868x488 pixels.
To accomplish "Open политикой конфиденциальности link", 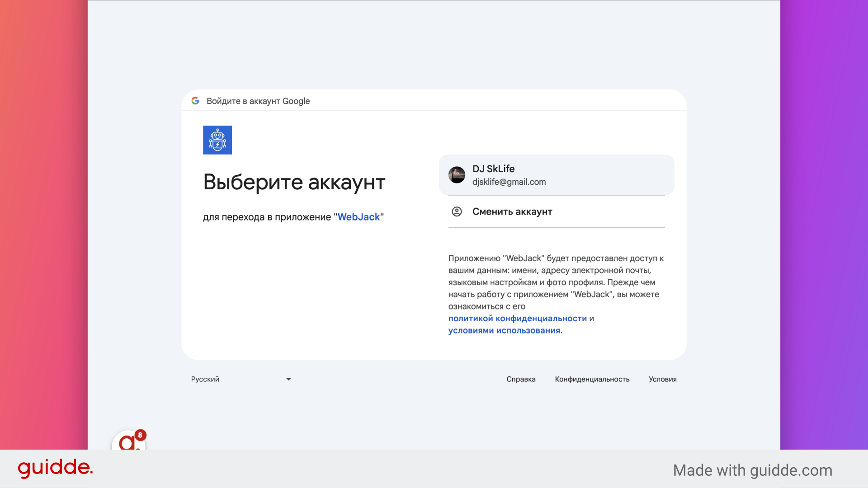I will point(518,319).
